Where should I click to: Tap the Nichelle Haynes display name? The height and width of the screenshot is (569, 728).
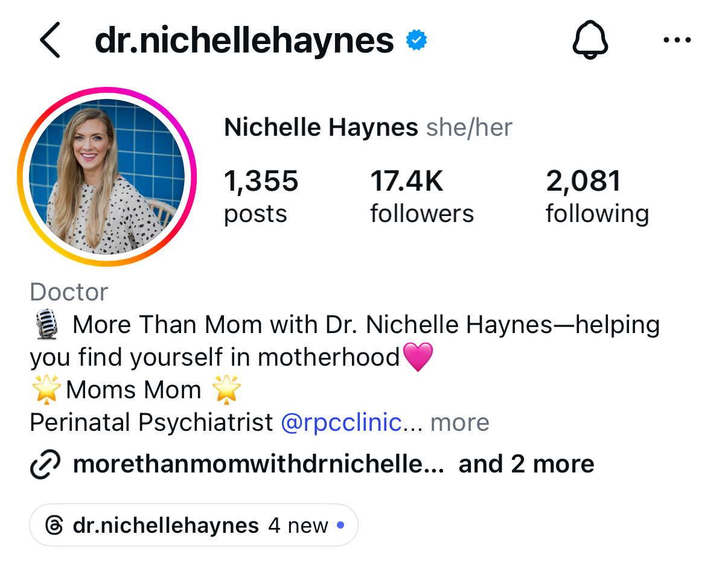click(x=321, y=128)
